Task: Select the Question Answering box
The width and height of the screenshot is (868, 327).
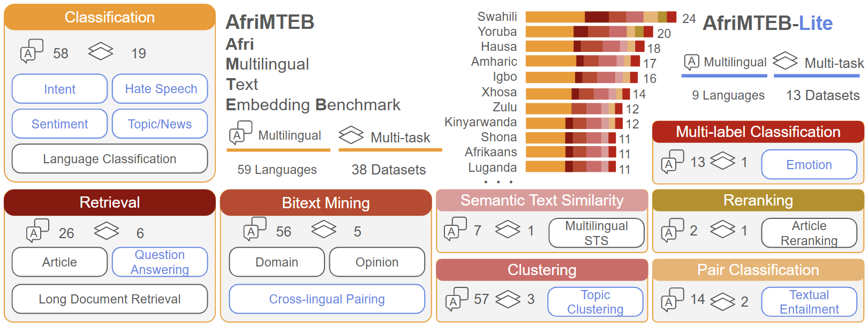Action: [x=160, y=262]
